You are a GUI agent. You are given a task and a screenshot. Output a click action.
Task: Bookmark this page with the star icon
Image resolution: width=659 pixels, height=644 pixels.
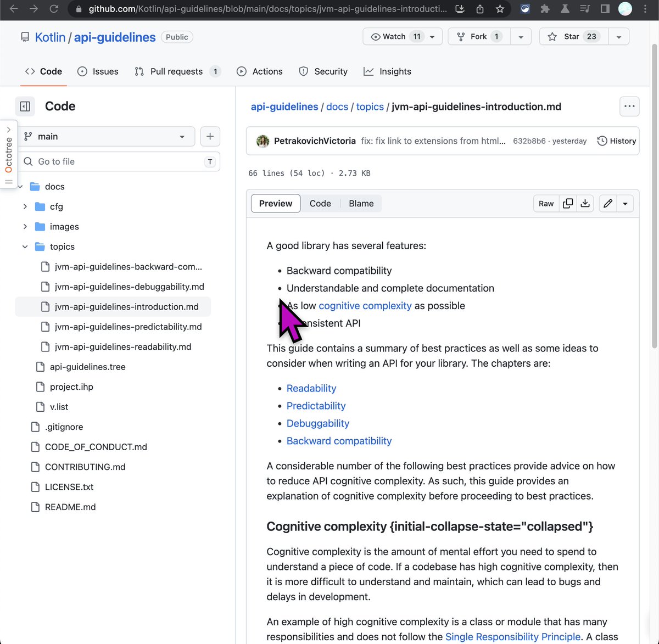coord(500,9)
